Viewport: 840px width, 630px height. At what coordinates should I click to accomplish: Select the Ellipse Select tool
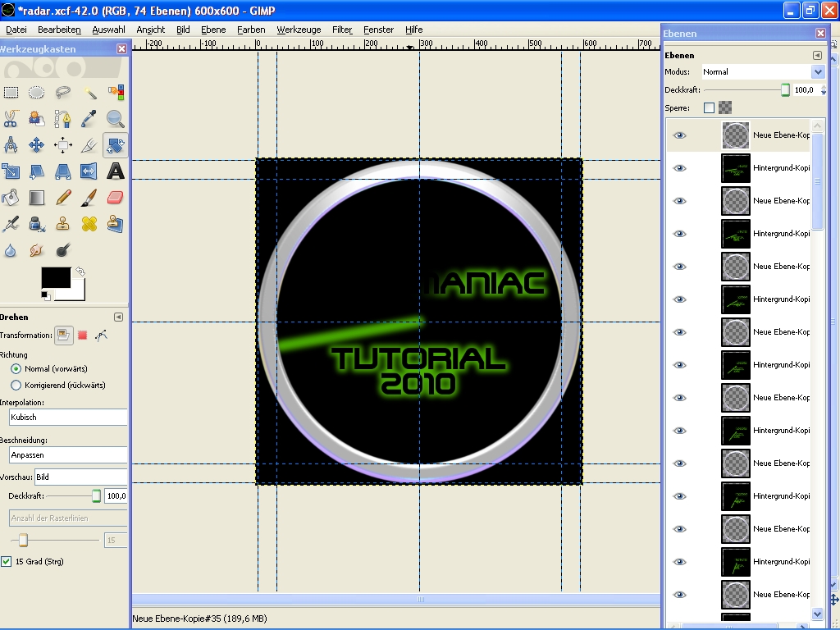pyautogui.click(x=36, y=93)
